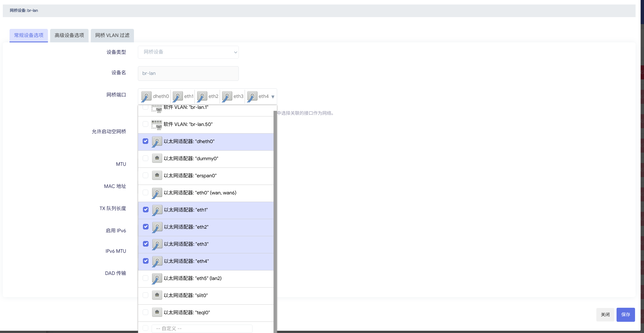Uncheck the eth3 adapter checkbox
Viewport: 644px width, 333px height.
tap(146, 244)
